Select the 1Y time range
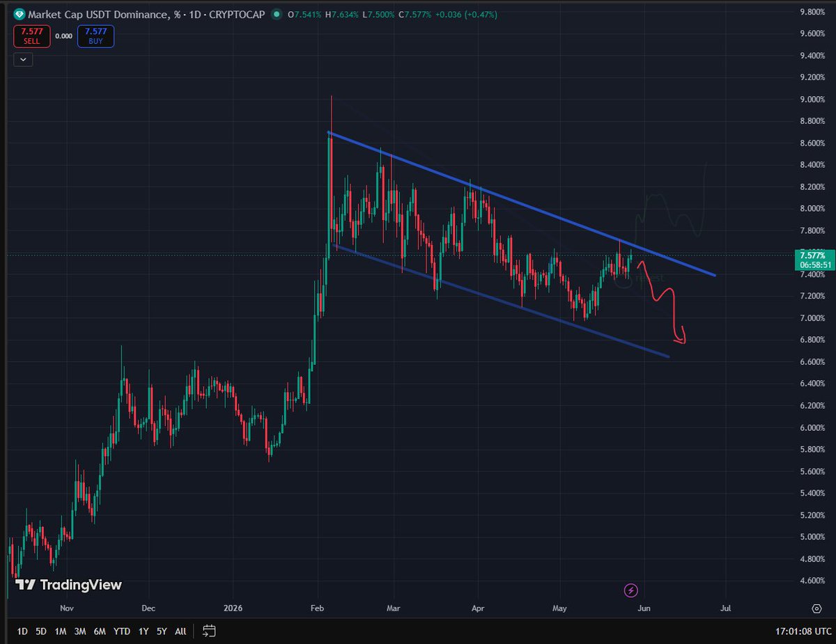836x644 pixels. (144, 631)
